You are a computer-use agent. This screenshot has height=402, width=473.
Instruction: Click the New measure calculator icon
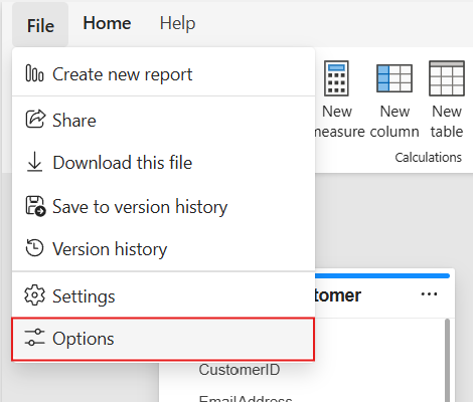click(337, 78)
